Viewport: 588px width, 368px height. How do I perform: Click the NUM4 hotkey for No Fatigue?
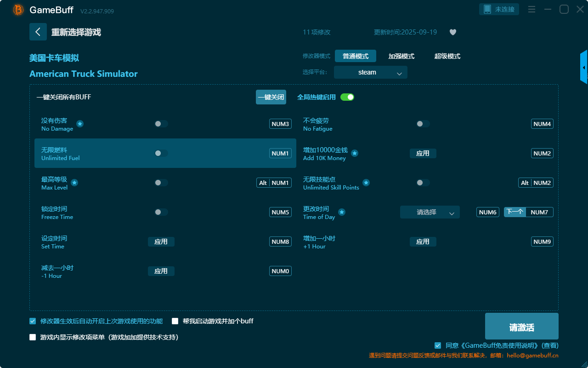(542, 124)
